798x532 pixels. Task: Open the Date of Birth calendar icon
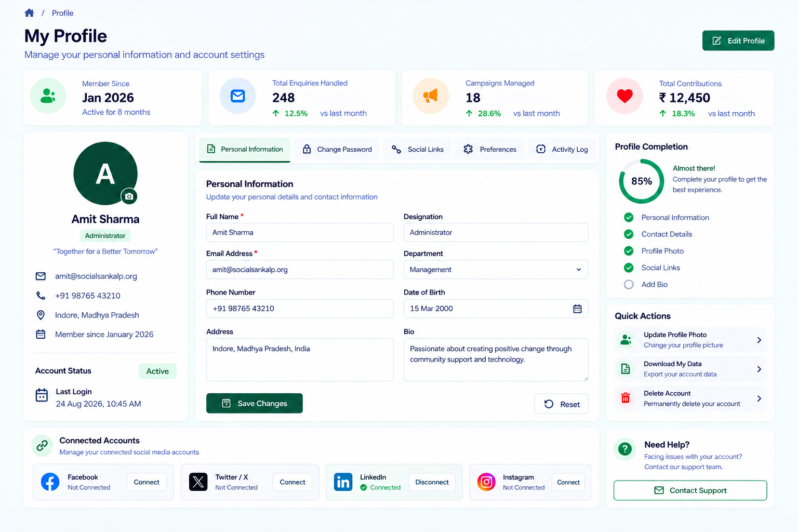coord(577,309)
